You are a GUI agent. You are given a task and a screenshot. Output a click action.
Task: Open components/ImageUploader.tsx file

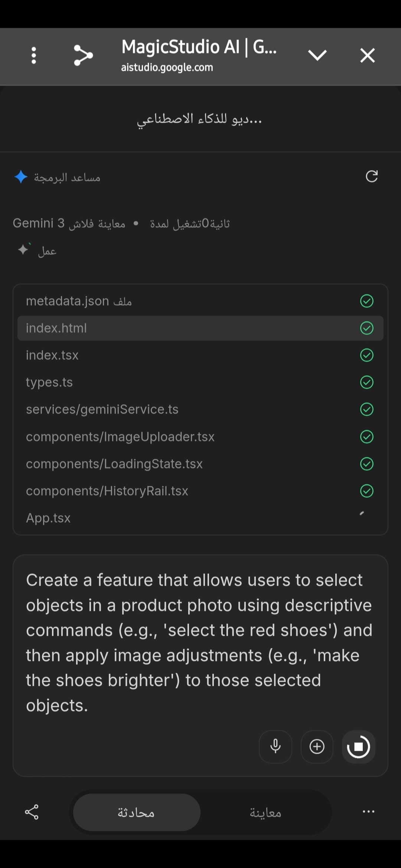point(120,437)
